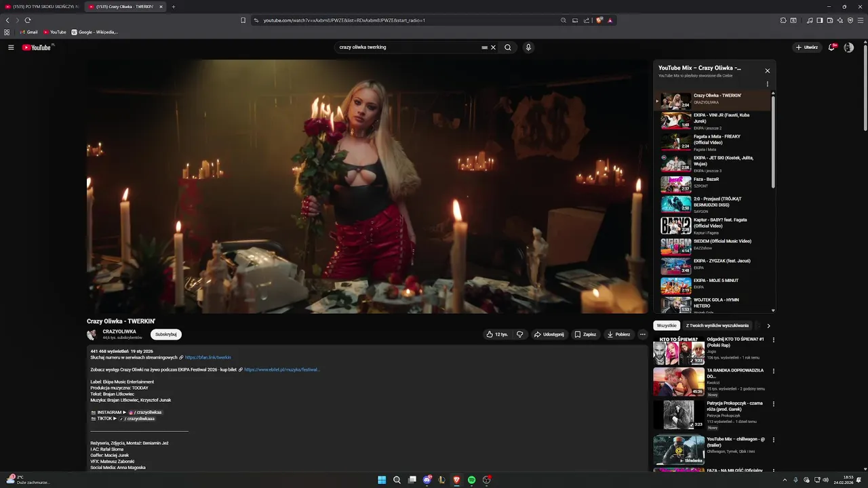The image size is (868, 488).
Task: Open the Windows Start button
Action: pos(382,480)
